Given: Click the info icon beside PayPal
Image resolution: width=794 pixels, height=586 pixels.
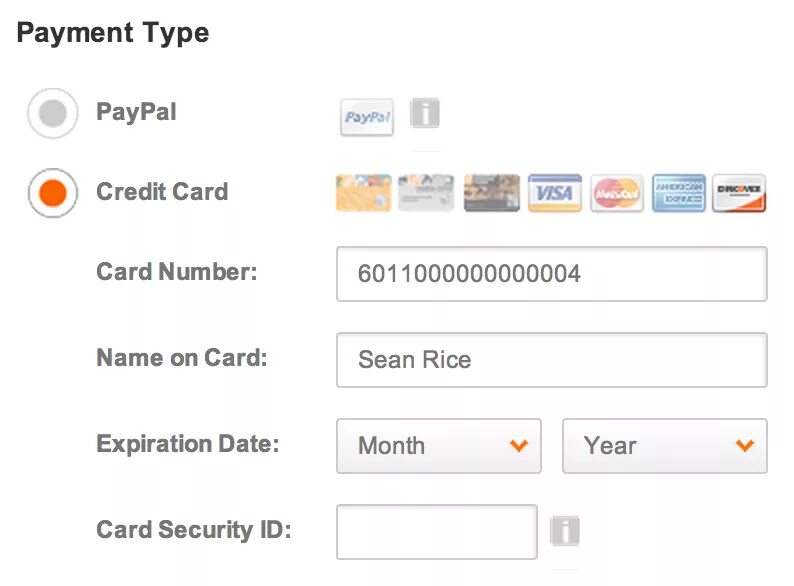Looking at the screenshot, I should (x=425, y=114).
